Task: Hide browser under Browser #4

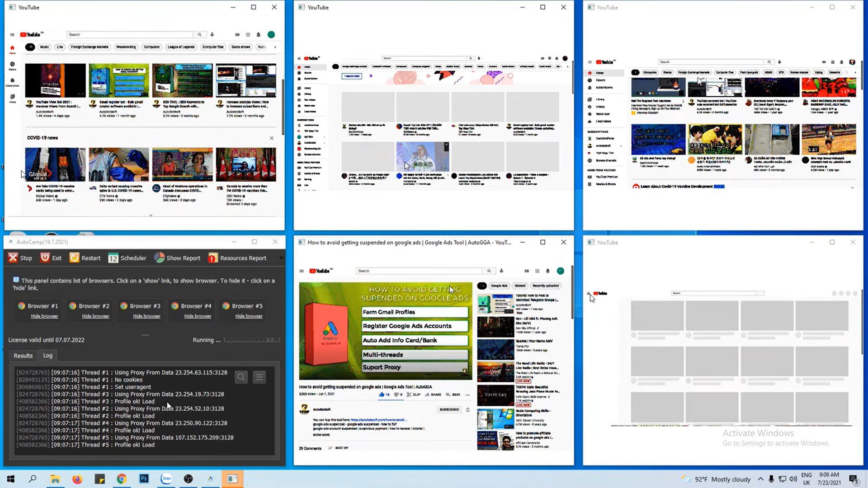Action: tap(198, 316)
